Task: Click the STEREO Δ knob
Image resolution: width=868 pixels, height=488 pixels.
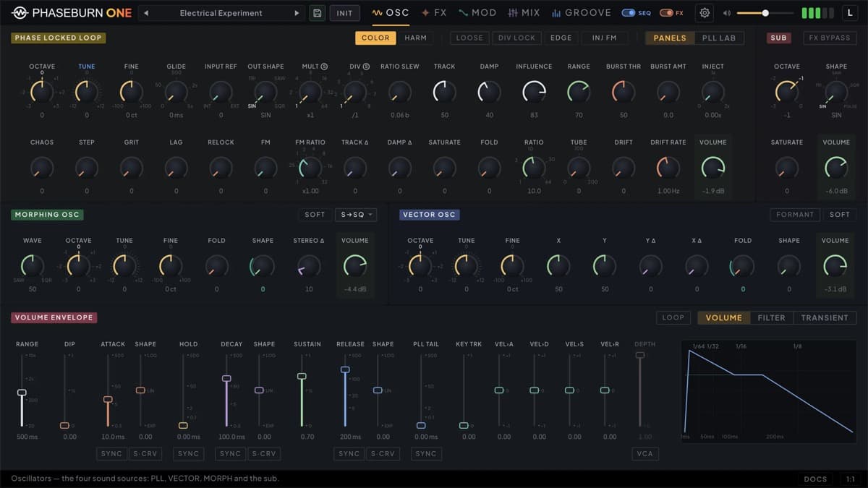Action: [309, 266]
